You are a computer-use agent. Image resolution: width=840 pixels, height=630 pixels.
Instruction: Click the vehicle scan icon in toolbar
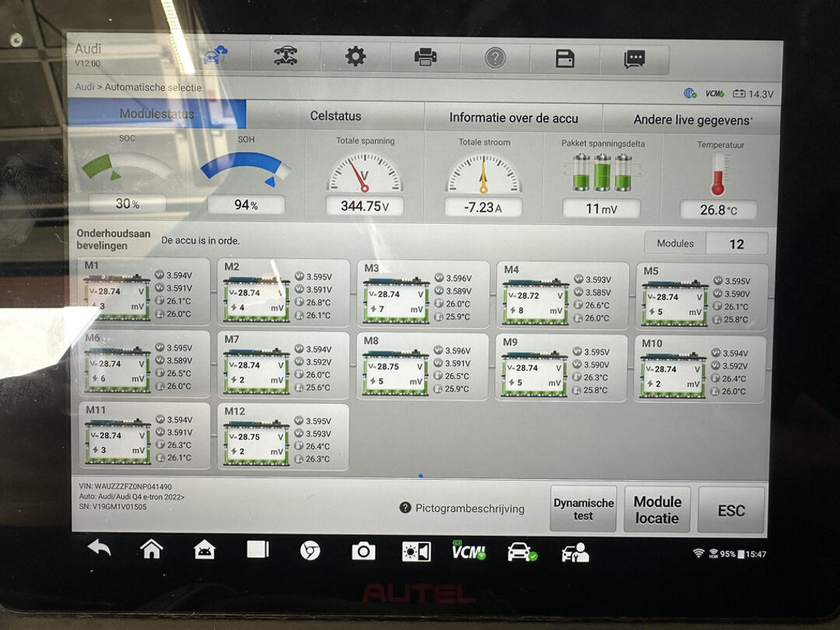click(285, 56)
